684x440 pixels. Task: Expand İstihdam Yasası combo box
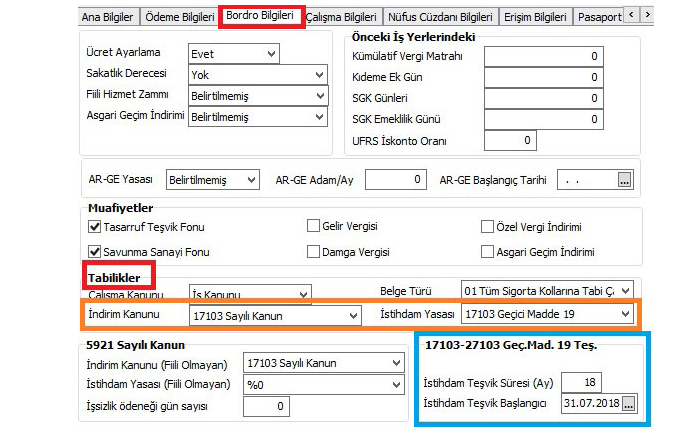(x=625, y=316)
